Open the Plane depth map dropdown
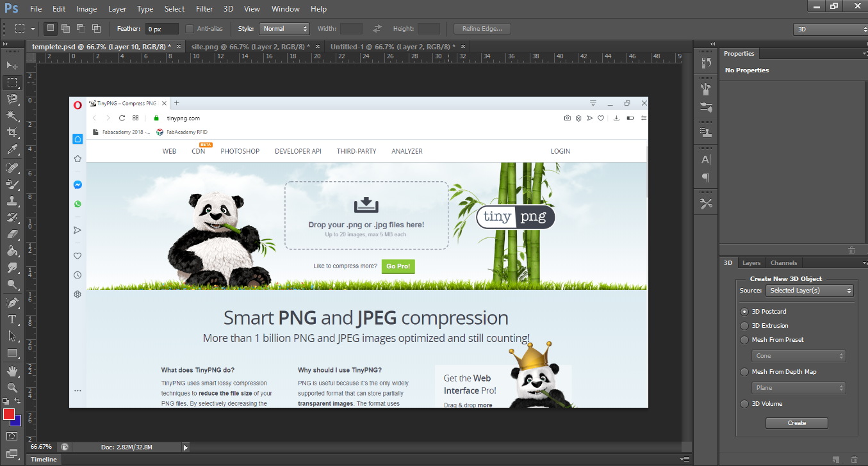 click(x=799, y=388)
